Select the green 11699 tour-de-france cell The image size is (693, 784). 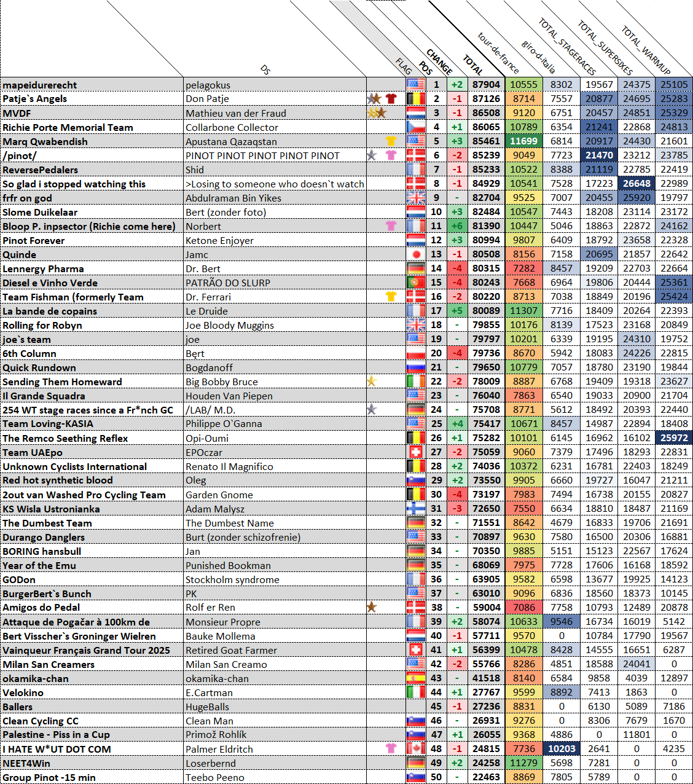pos(524,141)
